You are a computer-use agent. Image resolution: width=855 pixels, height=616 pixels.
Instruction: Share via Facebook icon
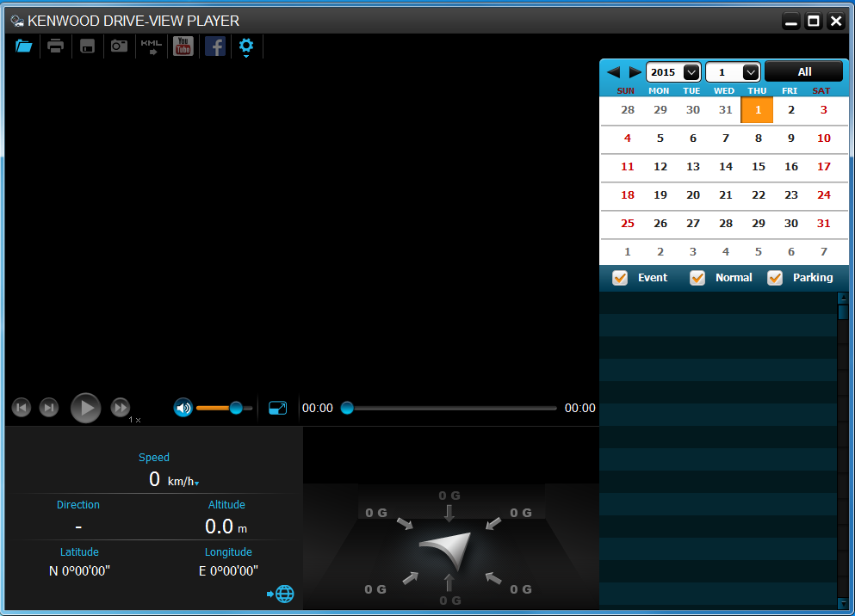(215, 46)
